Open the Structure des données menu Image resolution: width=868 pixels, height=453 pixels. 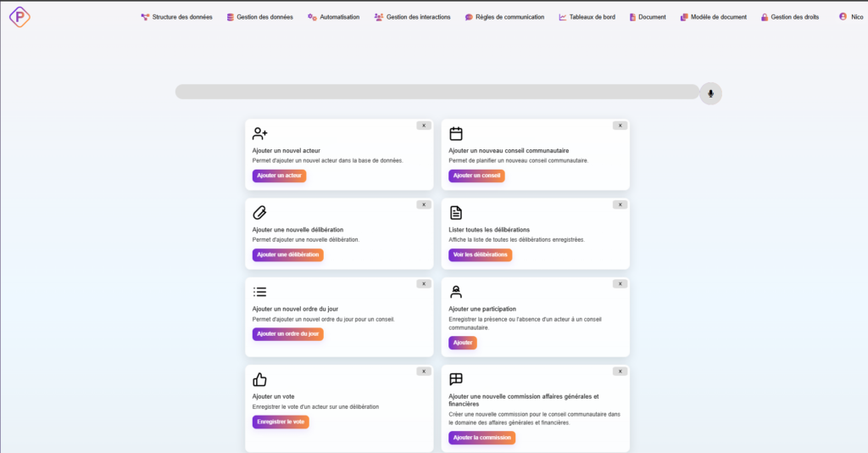point(176,17)
